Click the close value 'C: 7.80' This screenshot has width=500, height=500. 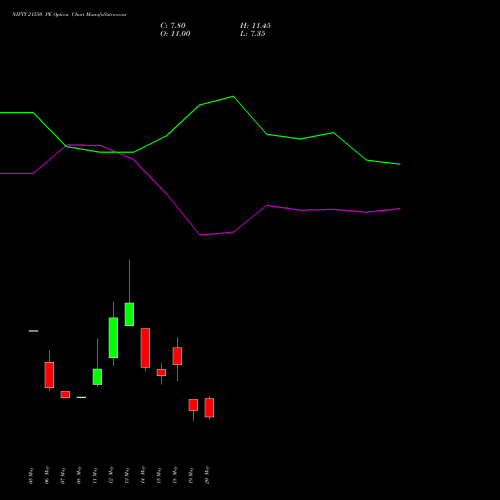[173, 26]
